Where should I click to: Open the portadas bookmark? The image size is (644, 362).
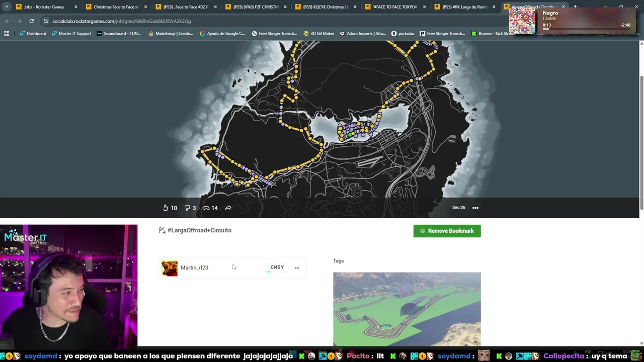click(403, 34)
